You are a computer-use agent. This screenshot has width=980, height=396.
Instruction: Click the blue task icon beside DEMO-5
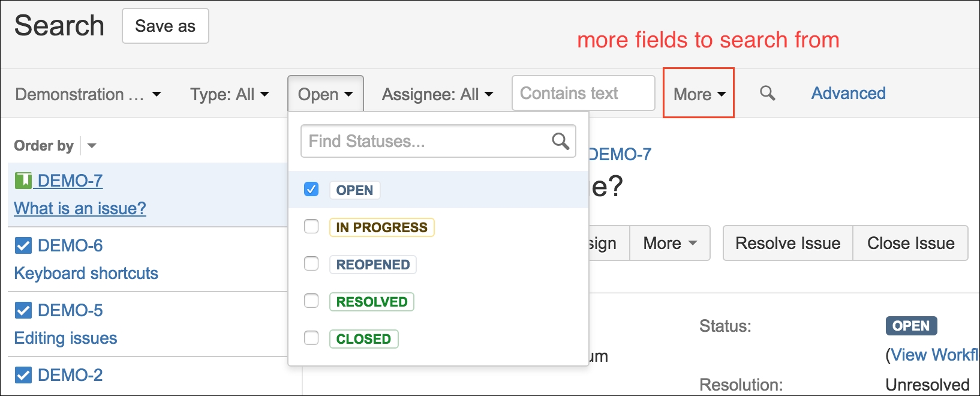23,310
